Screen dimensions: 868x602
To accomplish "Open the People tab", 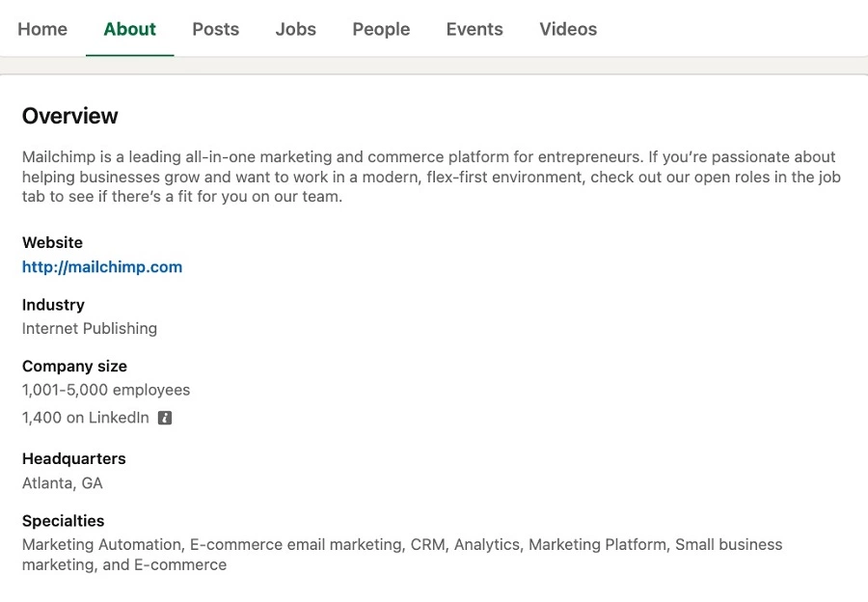I will point(381,29).
